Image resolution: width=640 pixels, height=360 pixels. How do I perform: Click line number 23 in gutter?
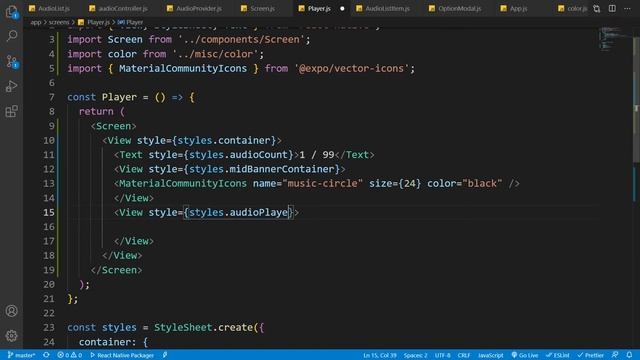pos(49,327)
